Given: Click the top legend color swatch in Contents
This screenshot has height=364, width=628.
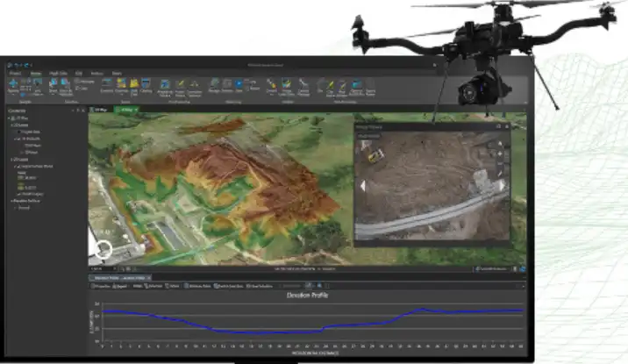Looking at the screenshot, I should click(20, 177).
